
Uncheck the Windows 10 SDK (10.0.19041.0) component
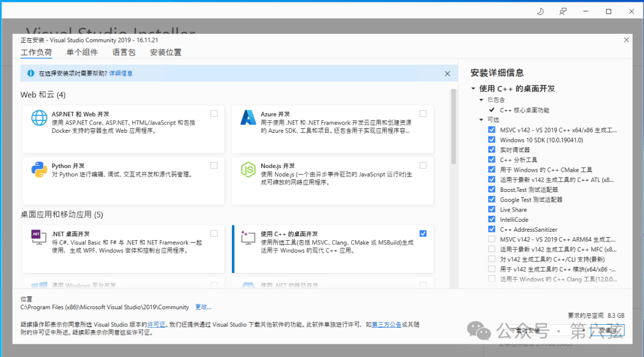(491, 139)
